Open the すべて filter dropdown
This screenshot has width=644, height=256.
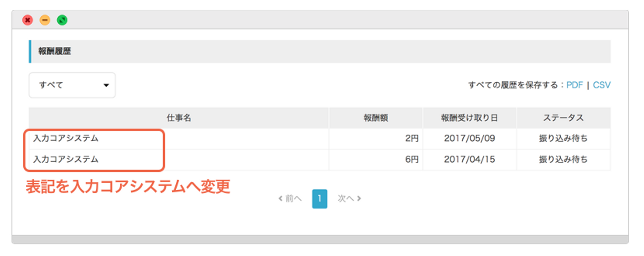point(72,85)
